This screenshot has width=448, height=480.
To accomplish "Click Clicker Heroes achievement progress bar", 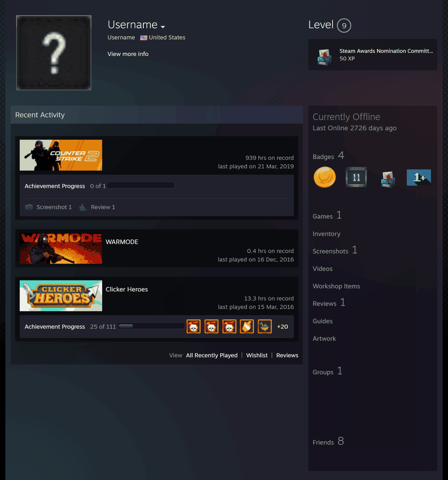I will pyautogui.click(x=151, y=326).
